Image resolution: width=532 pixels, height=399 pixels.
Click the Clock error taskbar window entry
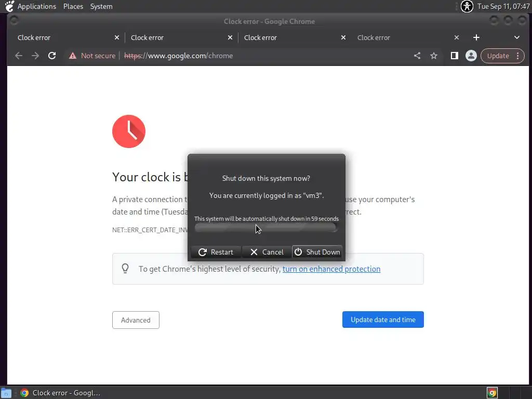tap(60, 393)
